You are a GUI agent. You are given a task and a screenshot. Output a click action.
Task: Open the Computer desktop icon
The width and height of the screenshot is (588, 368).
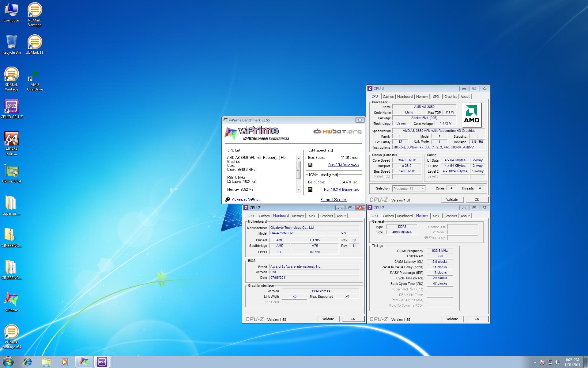coord(12,12)
